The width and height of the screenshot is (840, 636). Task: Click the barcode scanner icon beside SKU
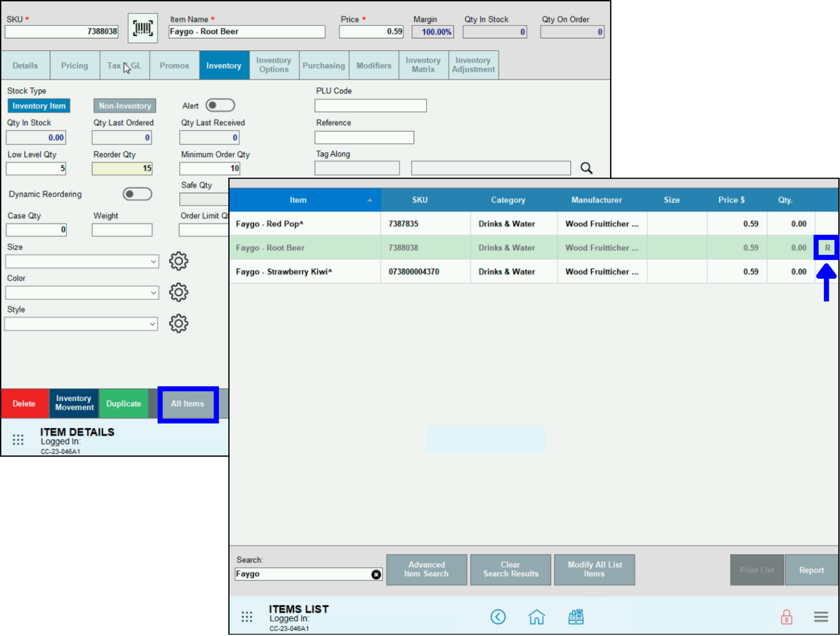click(143, 28)
